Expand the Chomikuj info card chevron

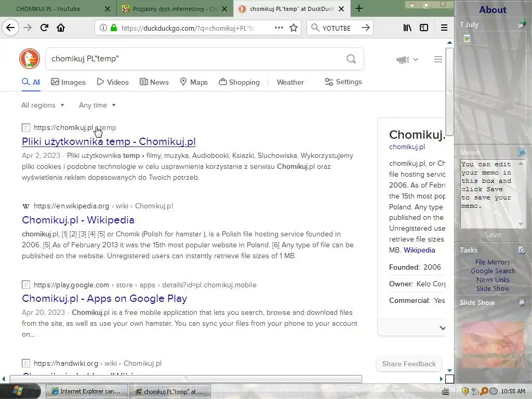pyautogui.click(x=443, y=328)
